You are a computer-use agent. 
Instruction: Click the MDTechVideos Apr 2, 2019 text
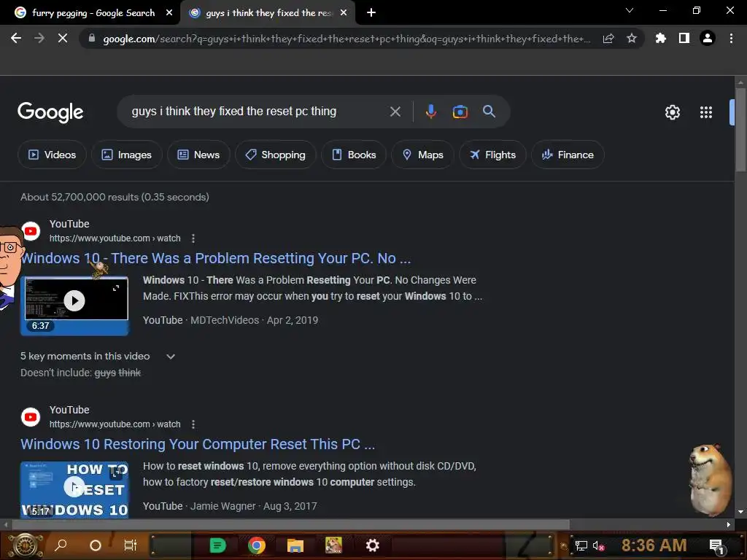255,320
